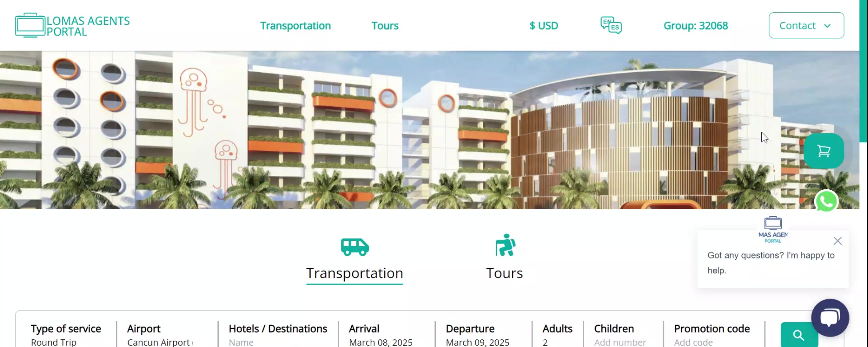
Task: Click the Tours traveler icon
Action: (505, 245)
